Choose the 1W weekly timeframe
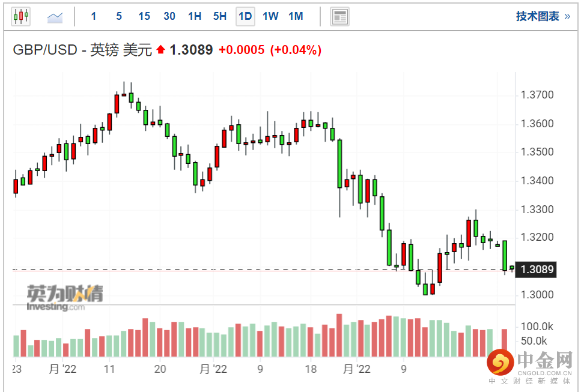 [270, 16]
